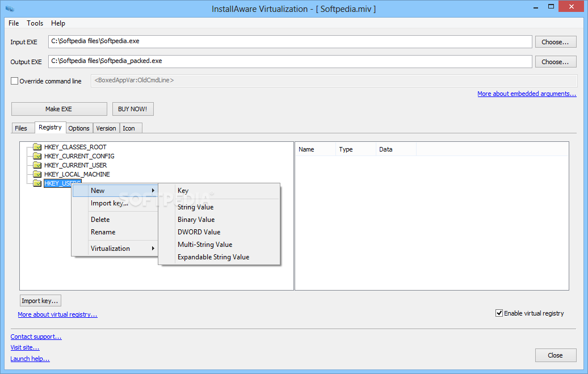Maximize the InstallAware window

pyautogui.click(x=551, y=7)
